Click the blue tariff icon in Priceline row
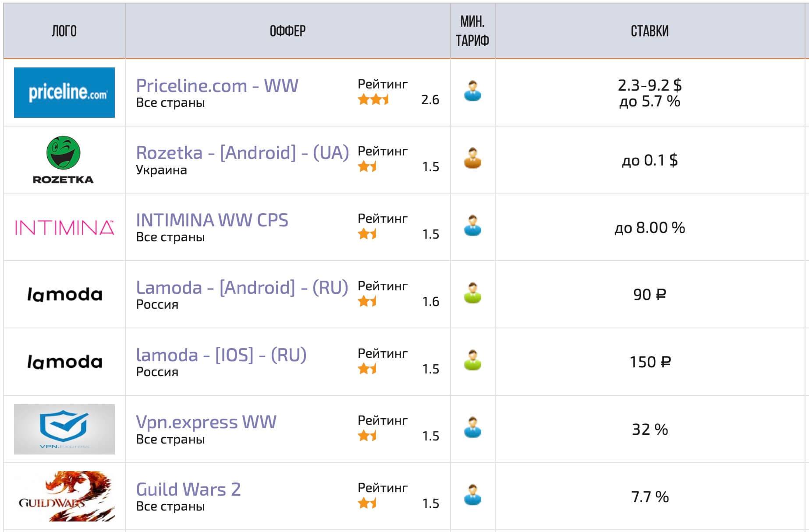 pos(472,91)
